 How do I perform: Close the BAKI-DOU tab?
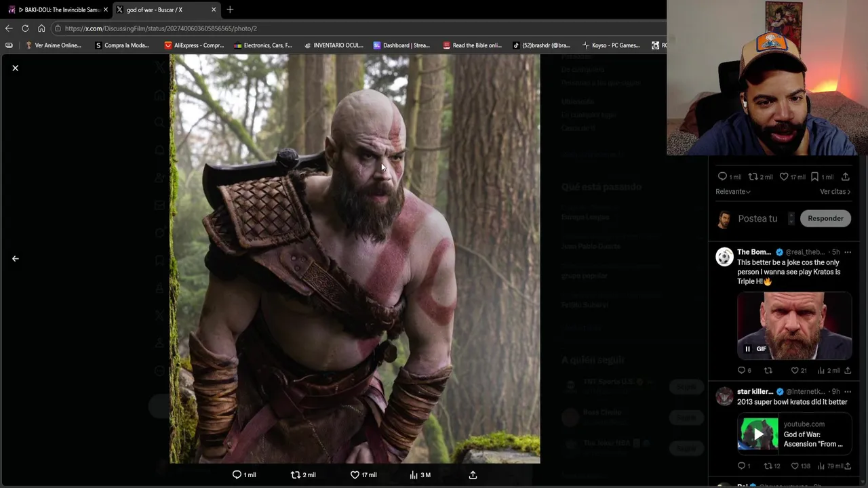[105, 9]
